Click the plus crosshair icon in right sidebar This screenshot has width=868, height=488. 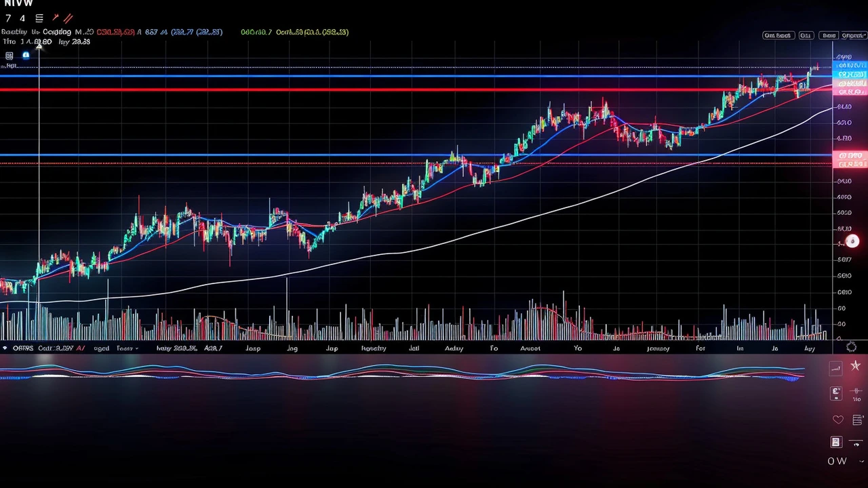click(856, 391)
